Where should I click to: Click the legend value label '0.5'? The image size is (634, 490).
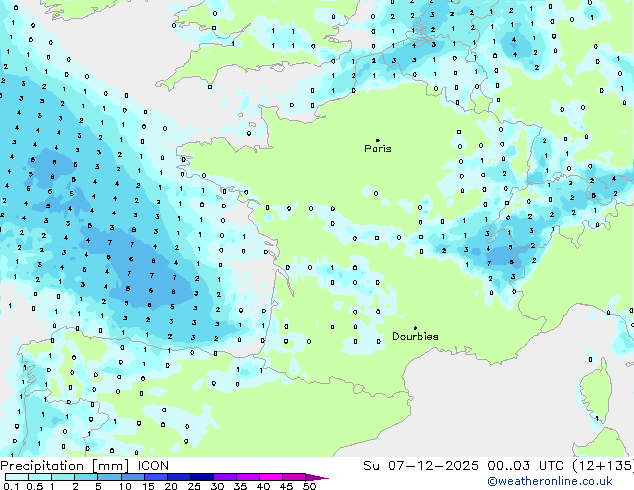[x=34, y=486]
